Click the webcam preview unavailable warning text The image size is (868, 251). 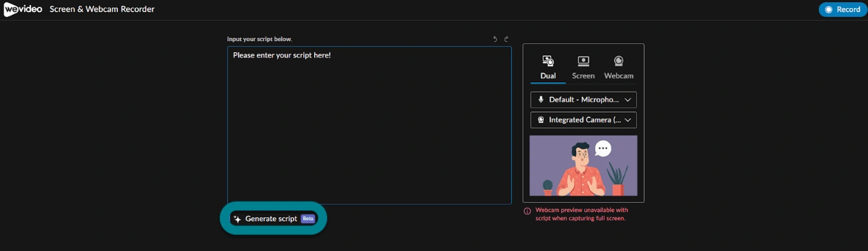[x=582, y=214]
